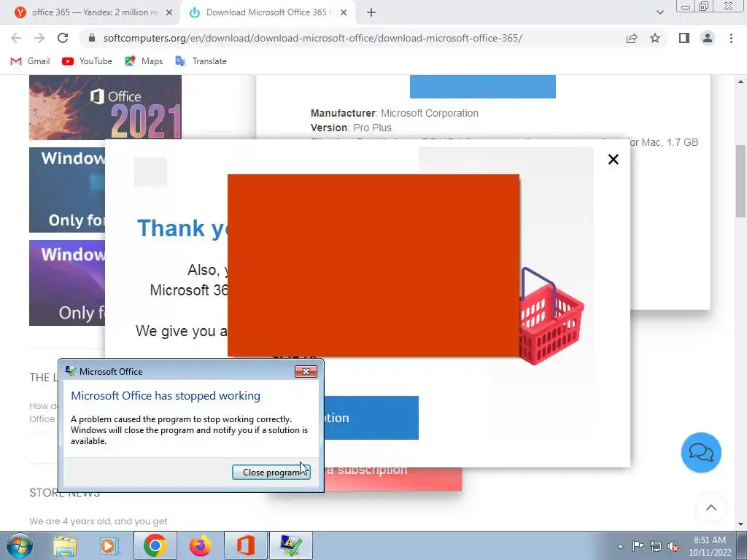Open the Windows Start menu

pos(18,545)
